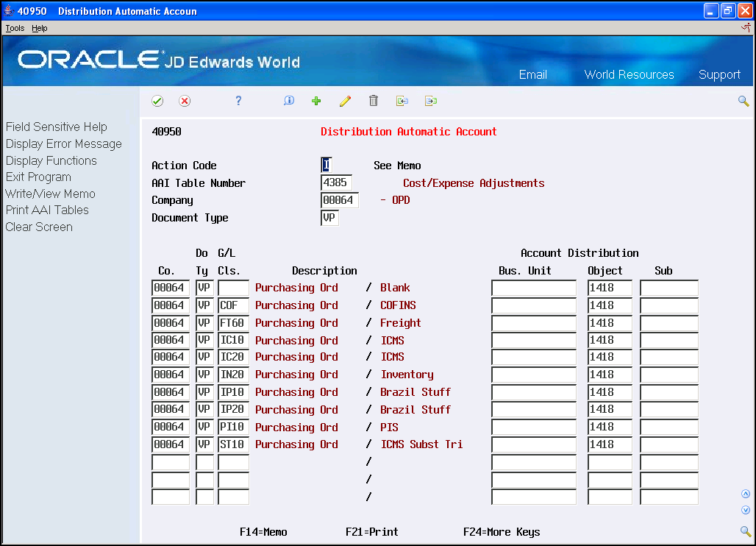The width and height of the screenshot is (756, 546).
Task: Open the Help menu
Action: click(40, 29)
